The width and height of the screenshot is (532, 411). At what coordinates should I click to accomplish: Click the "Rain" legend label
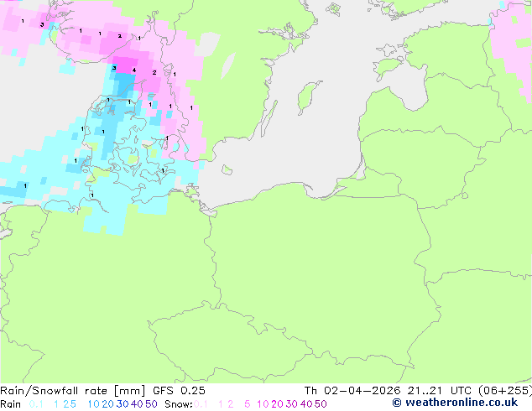[x=11, y=404]
